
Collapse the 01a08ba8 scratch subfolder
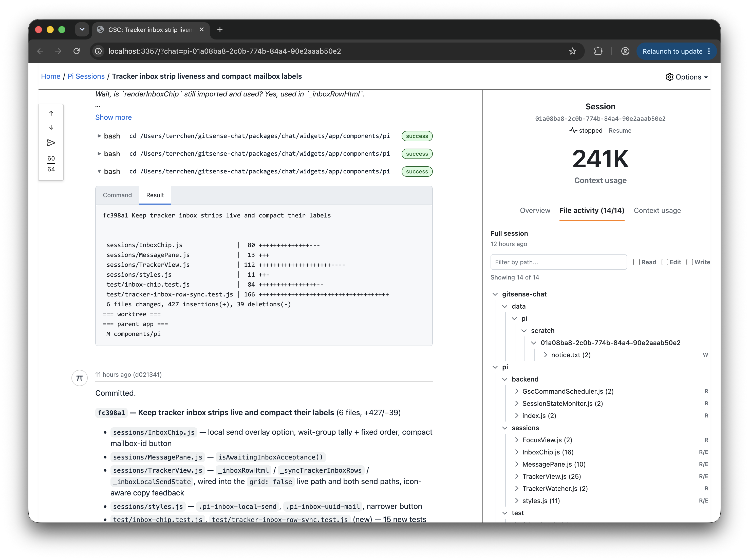533,343
